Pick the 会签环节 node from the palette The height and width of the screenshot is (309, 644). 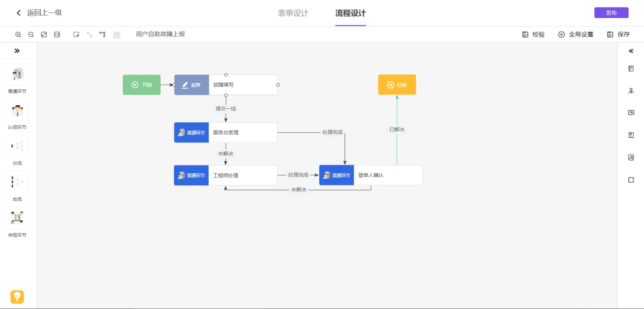17,218
